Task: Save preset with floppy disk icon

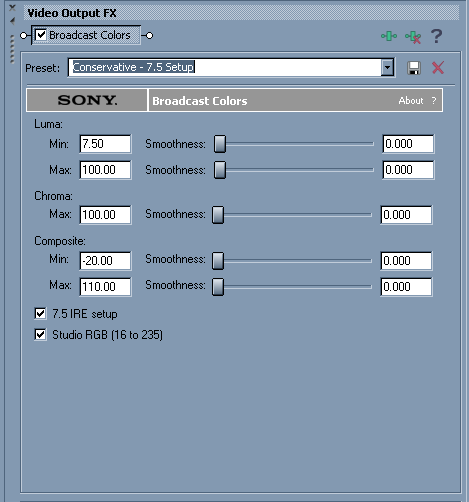Action: coord(414,68)
